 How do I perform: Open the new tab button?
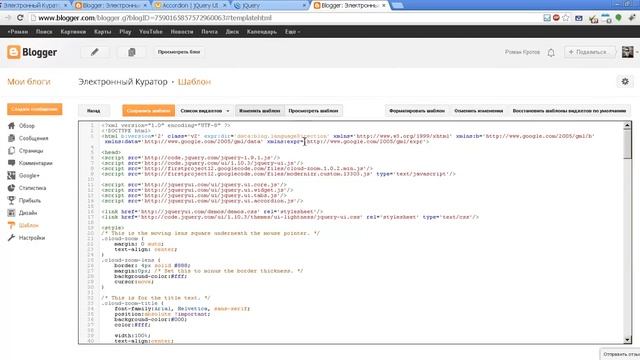(397, 5)
